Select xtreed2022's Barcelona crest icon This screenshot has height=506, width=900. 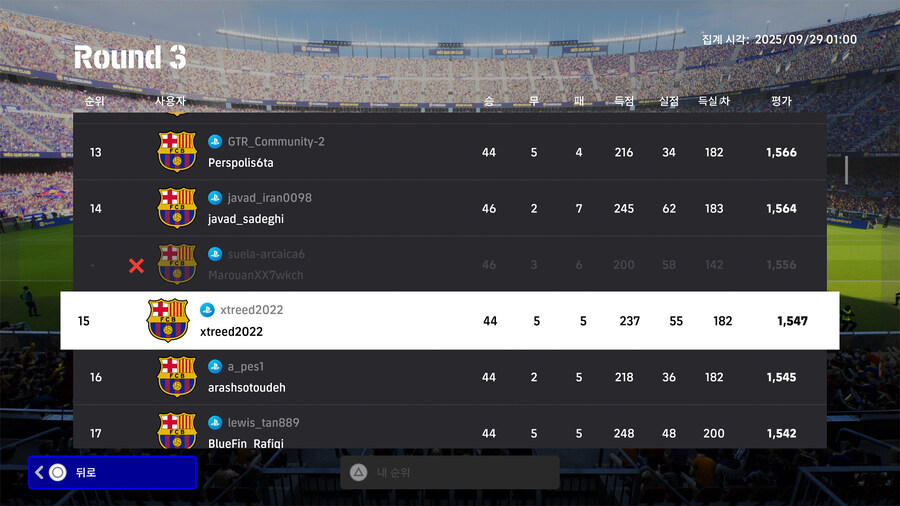tap(167, 320)
